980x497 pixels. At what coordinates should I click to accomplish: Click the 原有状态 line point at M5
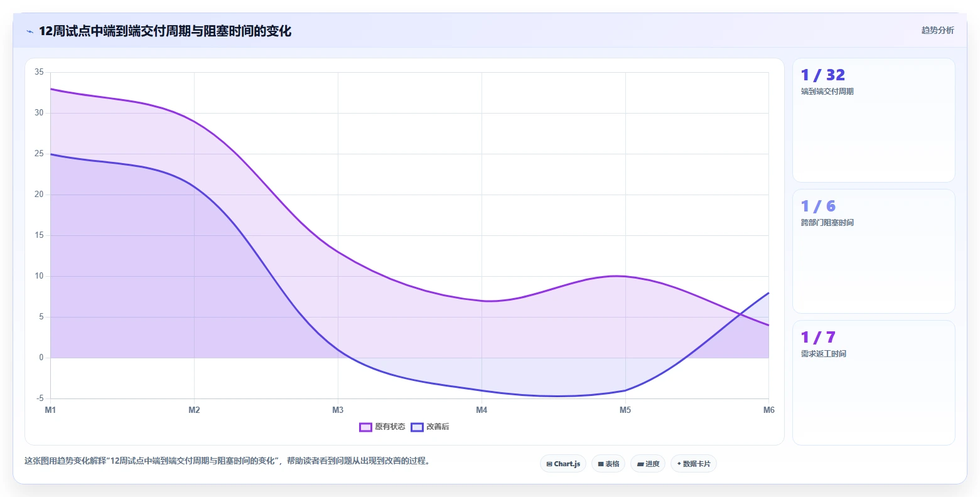tap(625, 276)
